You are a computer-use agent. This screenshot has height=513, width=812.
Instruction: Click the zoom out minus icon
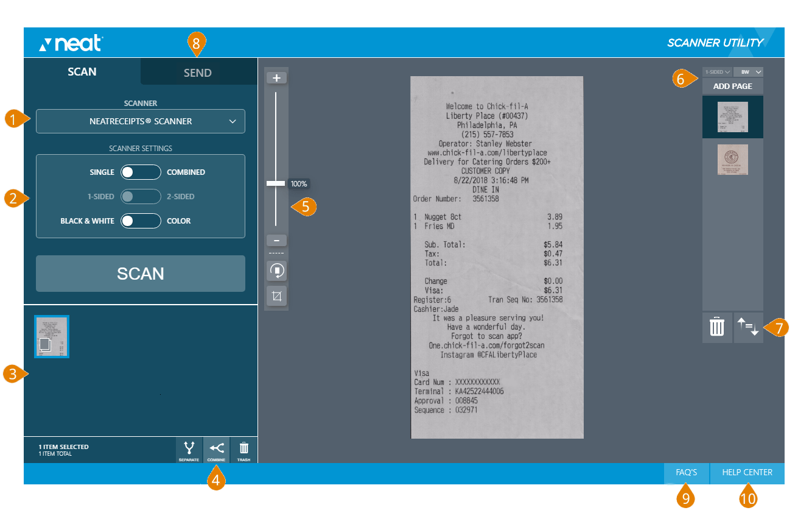(276, 239)
